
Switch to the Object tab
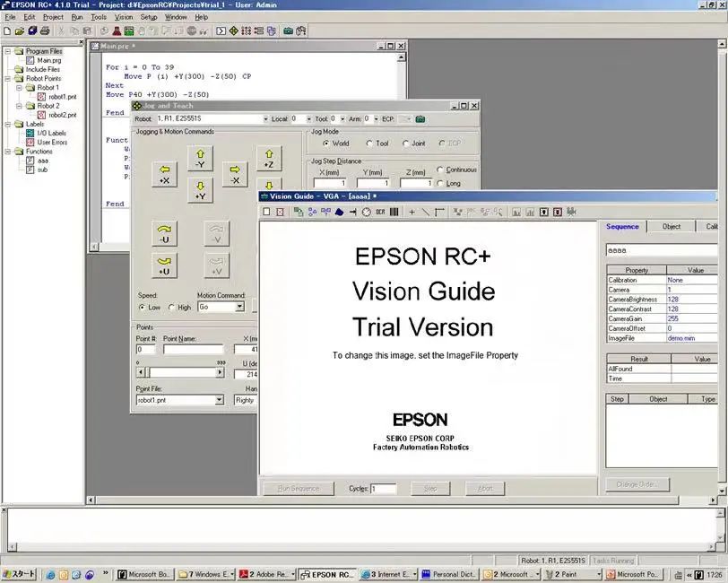tap(672, 227)
